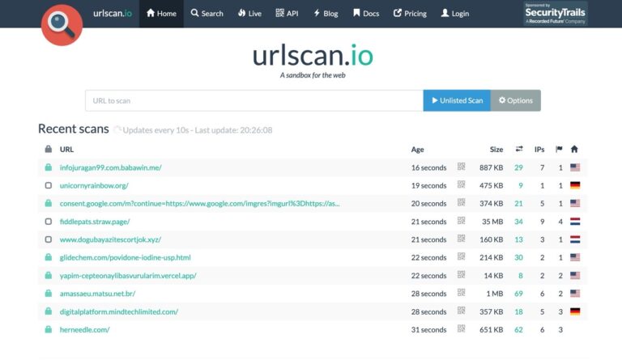Viewport: 622px width, 364px height.
Task: Open infojuragan99.com.babawin.me scan result
Action: coord(111,167)
